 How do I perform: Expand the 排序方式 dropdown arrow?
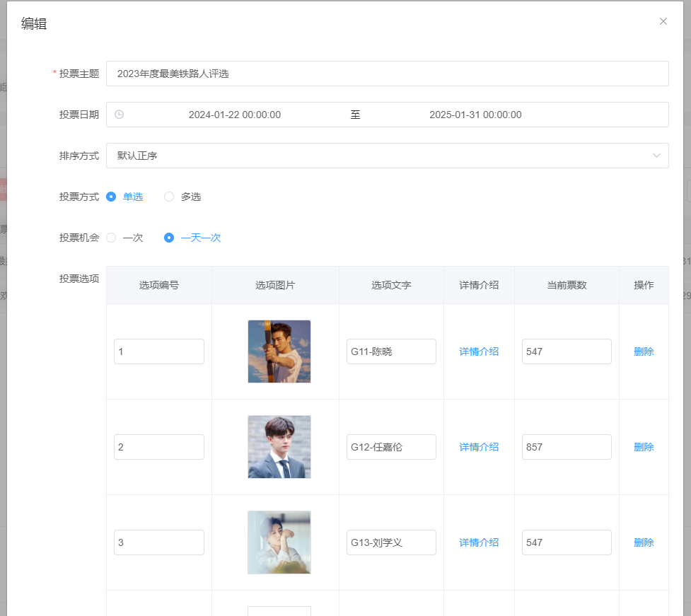pyautogui.click(x=656, y=156)
